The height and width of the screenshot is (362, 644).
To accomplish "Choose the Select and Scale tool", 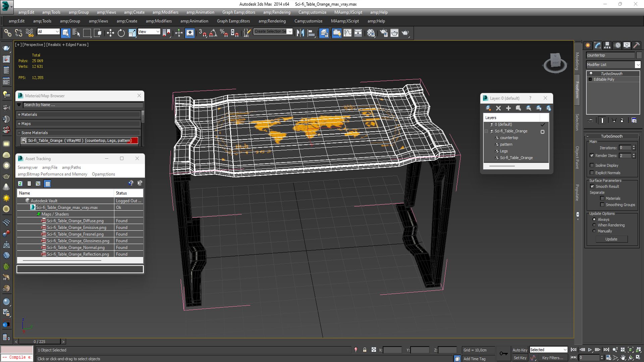I will [132, 33].
